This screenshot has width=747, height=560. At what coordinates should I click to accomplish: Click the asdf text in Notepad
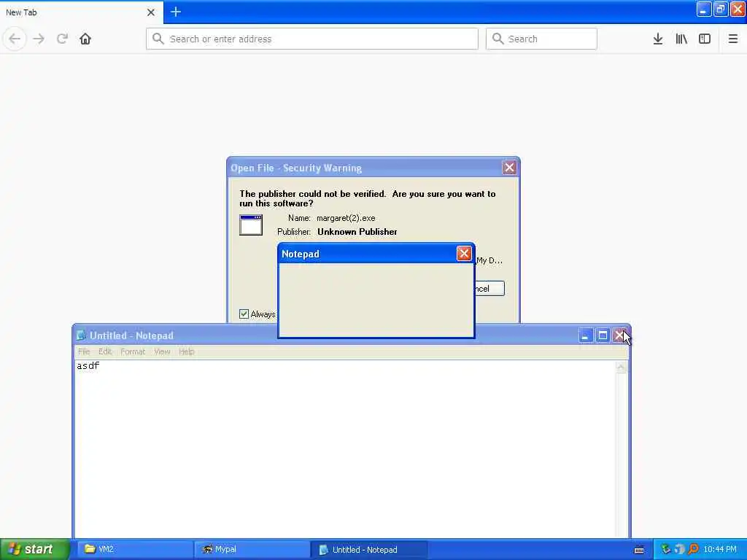[x=88, y=366]
